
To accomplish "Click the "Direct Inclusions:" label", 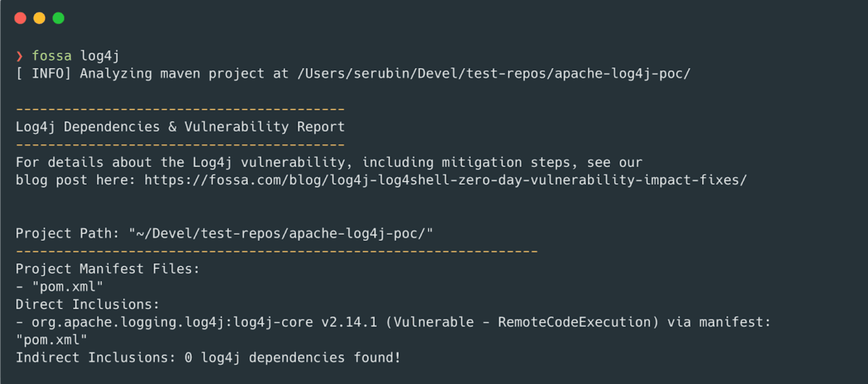I will pos(87,304).
